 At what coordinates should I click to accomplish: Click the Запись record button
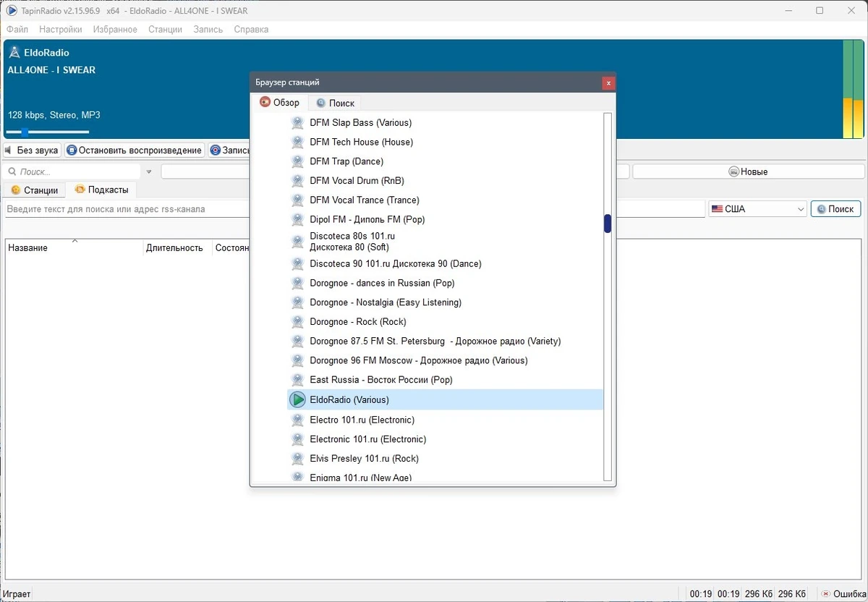point(229,150)
